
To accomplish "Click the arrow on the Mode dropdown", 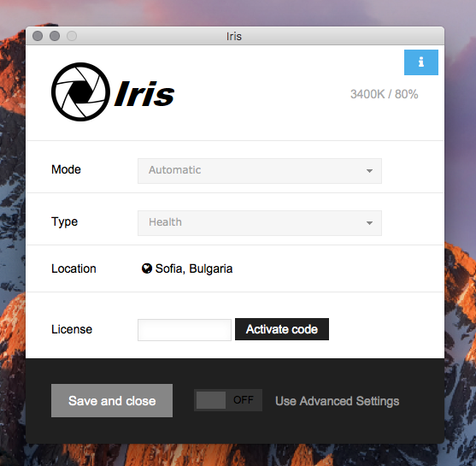I will (369, 171).
